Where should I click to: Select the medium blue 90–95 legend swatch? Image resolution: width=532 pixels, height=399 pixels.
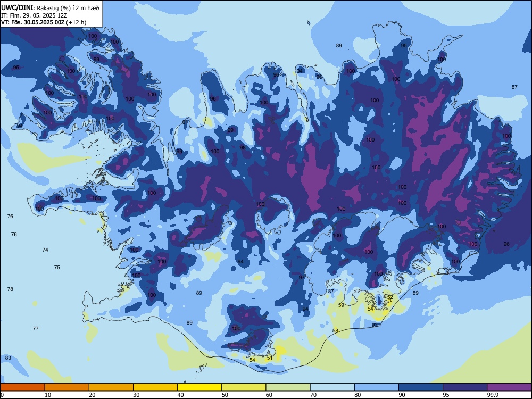click(421, 387)
